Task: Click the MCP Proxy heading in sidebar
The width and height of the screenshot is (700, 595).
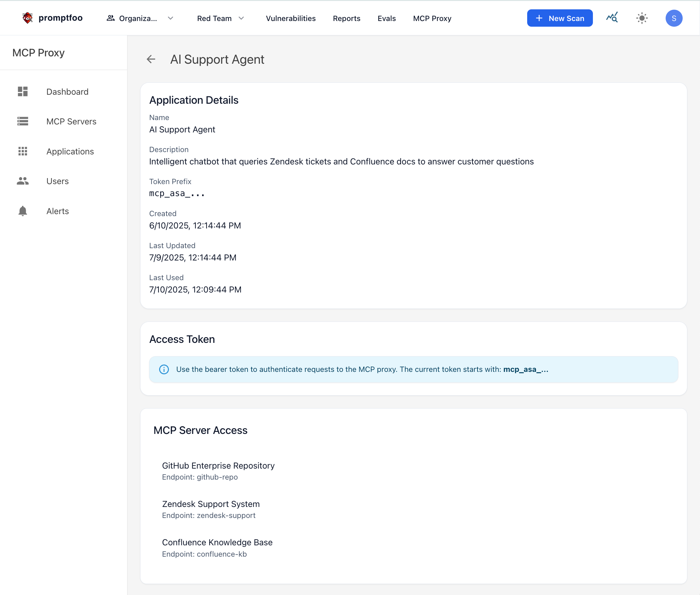Action: pyautogui.click(x=38, y=53)
